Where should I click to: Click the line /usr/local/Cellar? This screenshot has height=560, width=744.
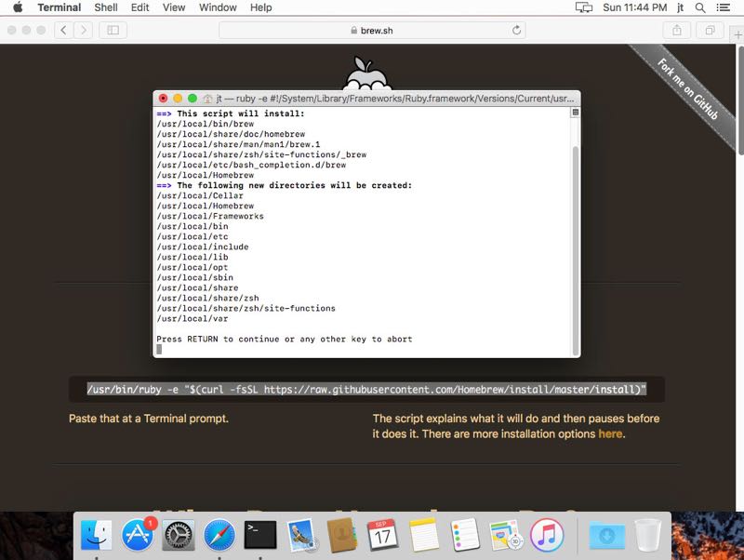[200, 195]
